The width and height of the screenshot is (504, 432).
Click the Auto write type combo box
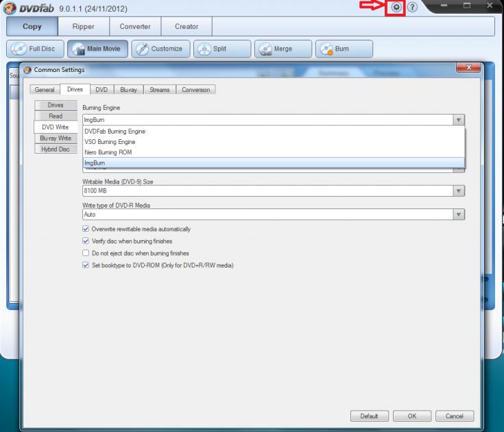coord(274,215)
